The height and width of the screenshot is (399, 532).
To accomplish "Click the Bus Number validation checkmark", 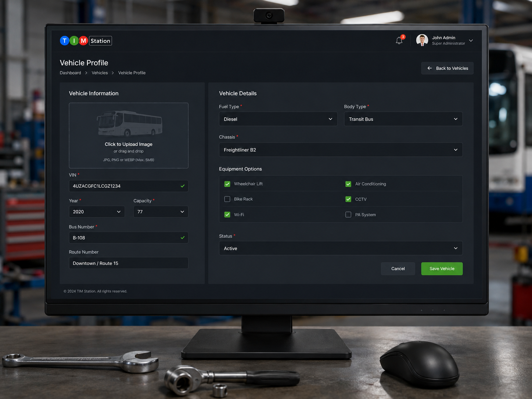I will (x=183, y=238).
